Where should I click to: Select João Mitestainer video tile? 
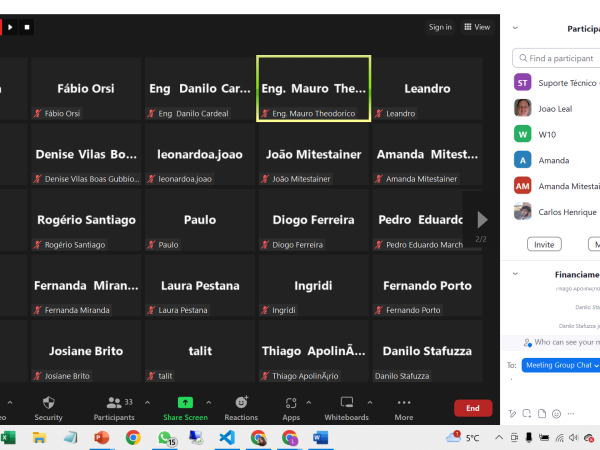pos(313,154)
